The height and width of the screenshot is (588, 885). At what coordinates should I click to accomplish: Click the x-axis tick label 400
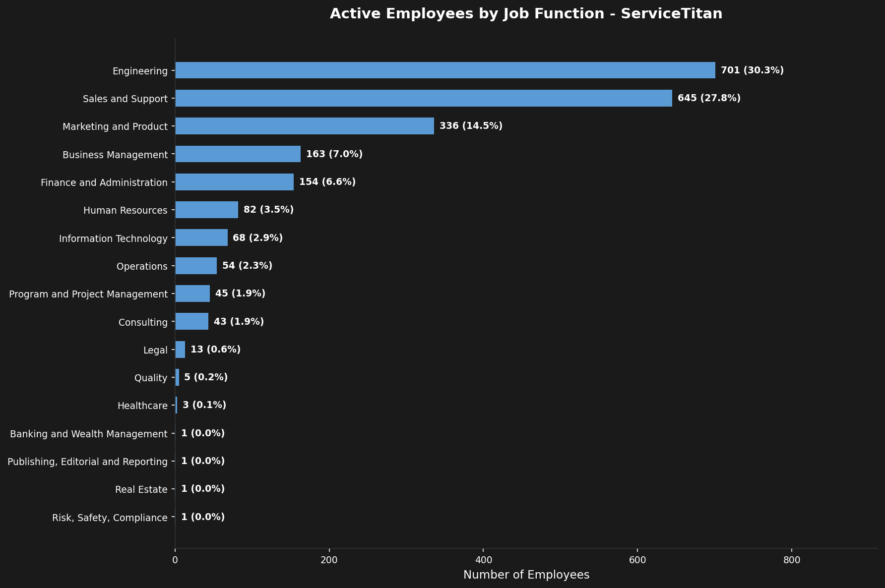(484, 560)
